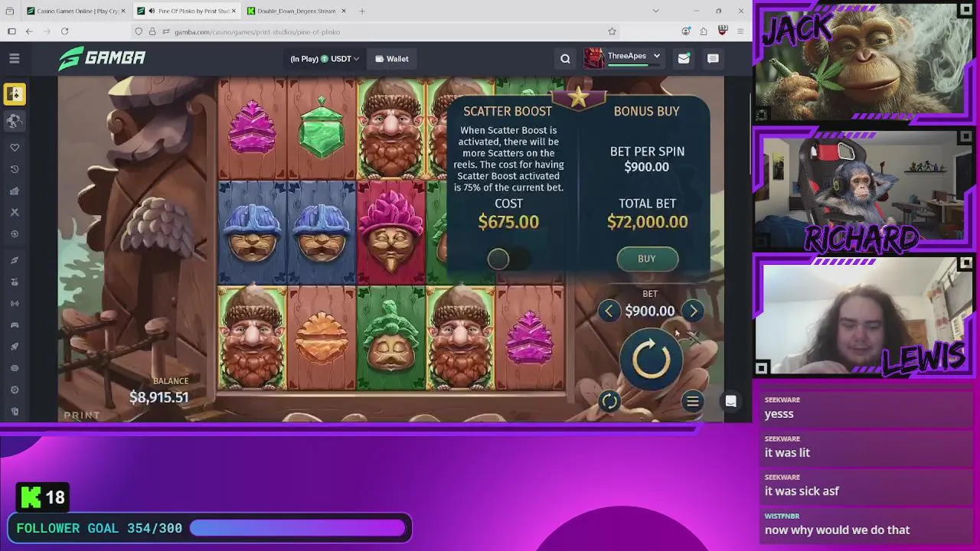
Task: Close the Double_Down_Degens Stream tab
Action: (x=343, y=11)
